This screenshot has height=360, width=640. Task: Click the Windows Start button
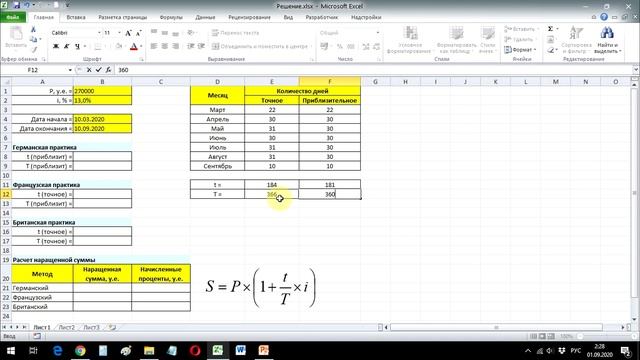[x=11, y=351]
